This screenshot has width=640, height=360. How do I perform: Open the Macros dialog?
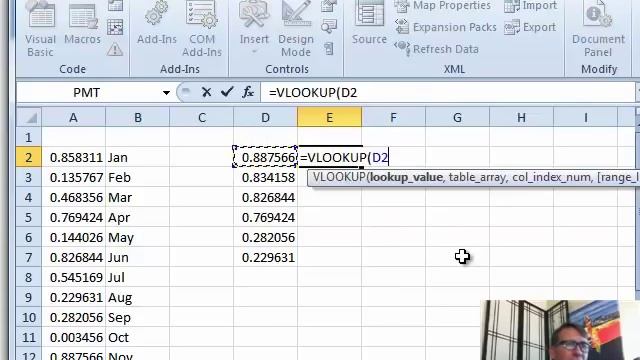click(82, 24)
